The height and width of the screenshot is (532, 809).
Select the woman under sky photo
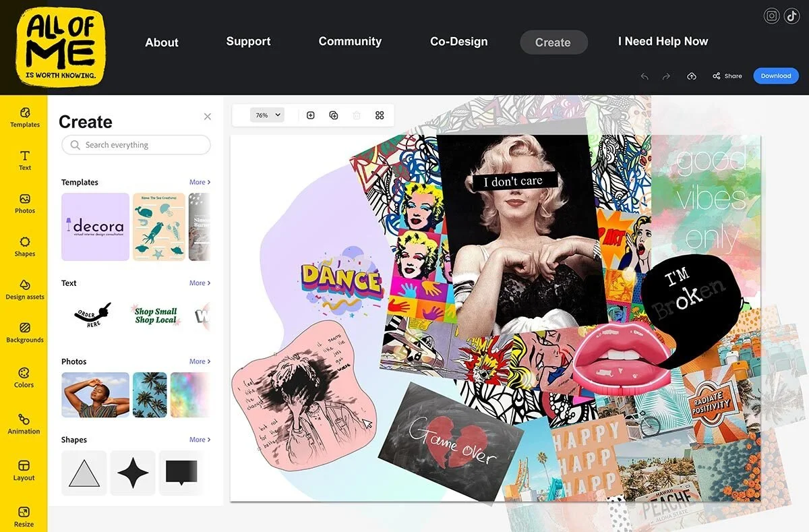[95, 395]
